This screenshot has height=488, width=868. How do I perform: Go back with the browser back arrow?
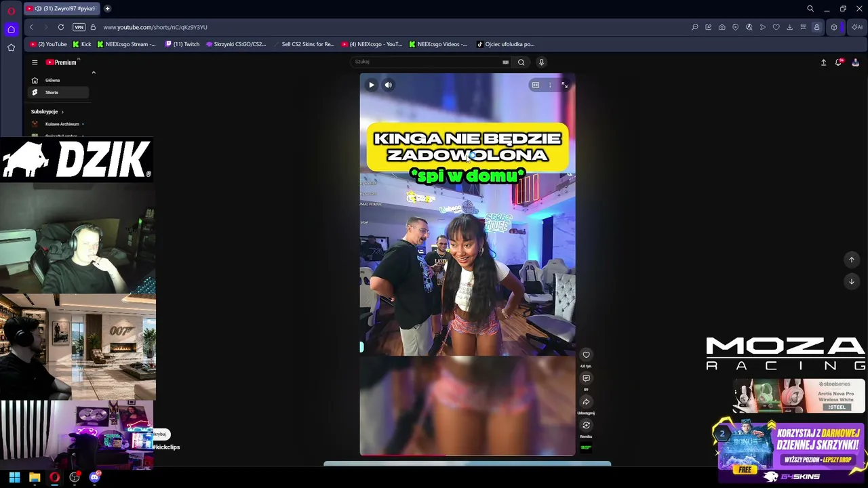click(31, 27)
